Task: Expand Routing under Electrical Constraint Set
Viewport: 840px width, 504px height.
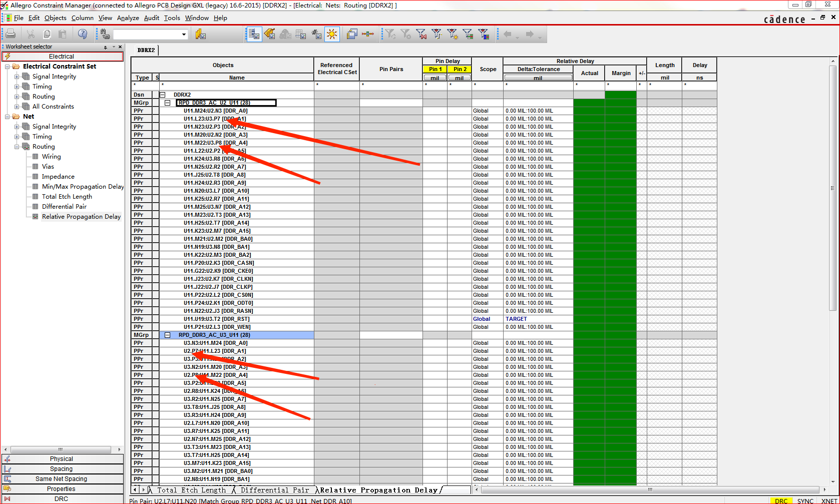Action: click(x=17, y=97)
